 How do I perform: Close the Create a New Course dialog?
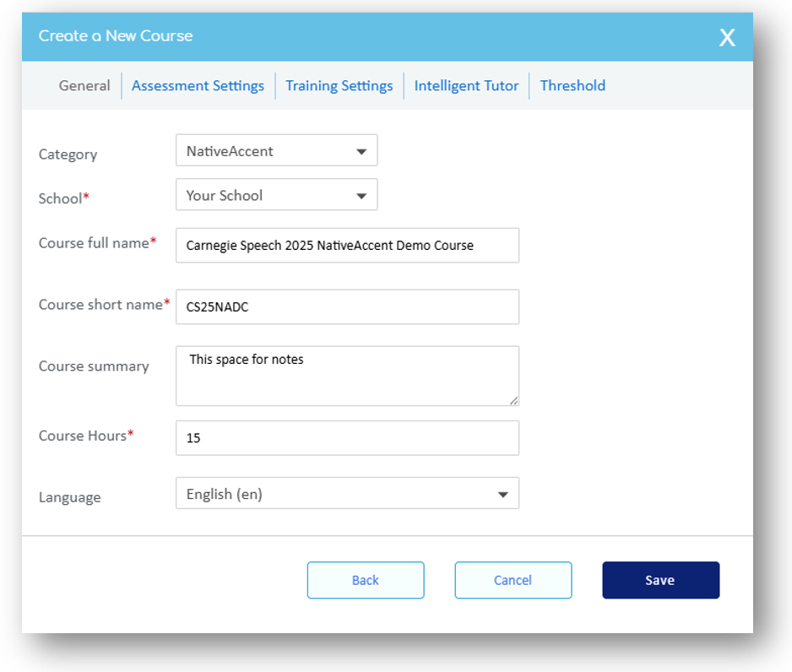tap(726, 37)
